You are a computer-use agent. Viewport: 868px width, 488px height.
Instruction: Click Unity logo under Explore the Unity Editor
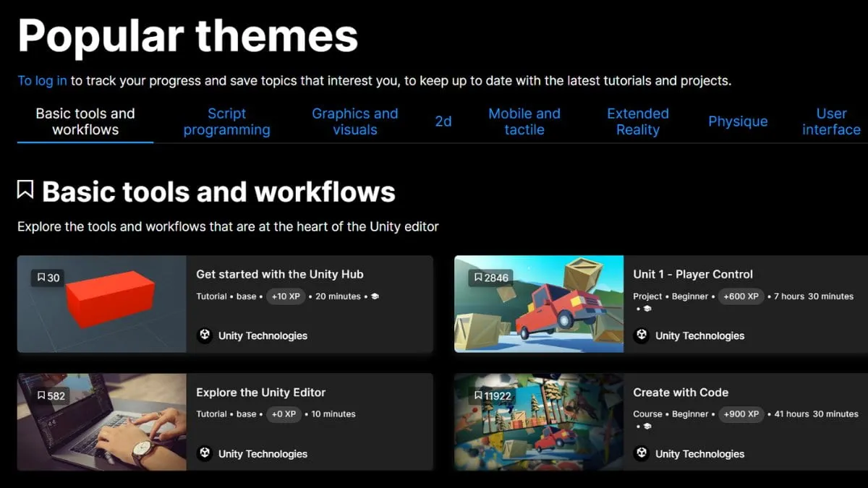[x=205, y=453]
